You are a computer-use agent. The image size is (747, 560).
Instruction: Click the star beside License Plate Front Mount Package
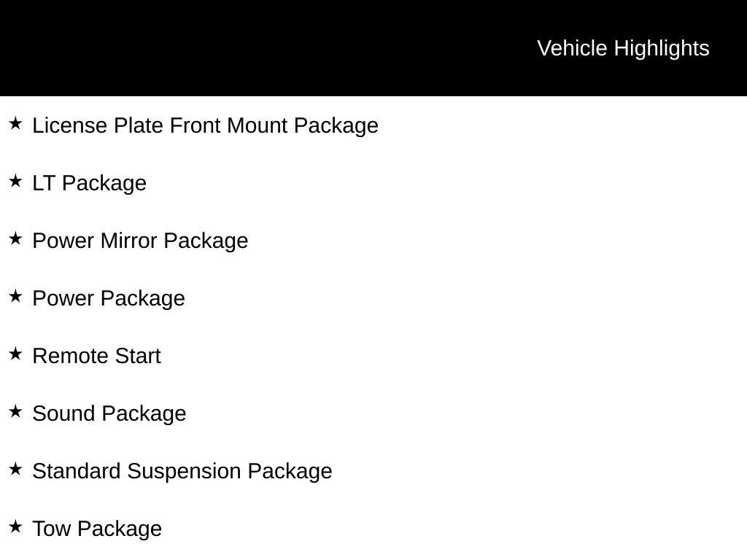15,124
